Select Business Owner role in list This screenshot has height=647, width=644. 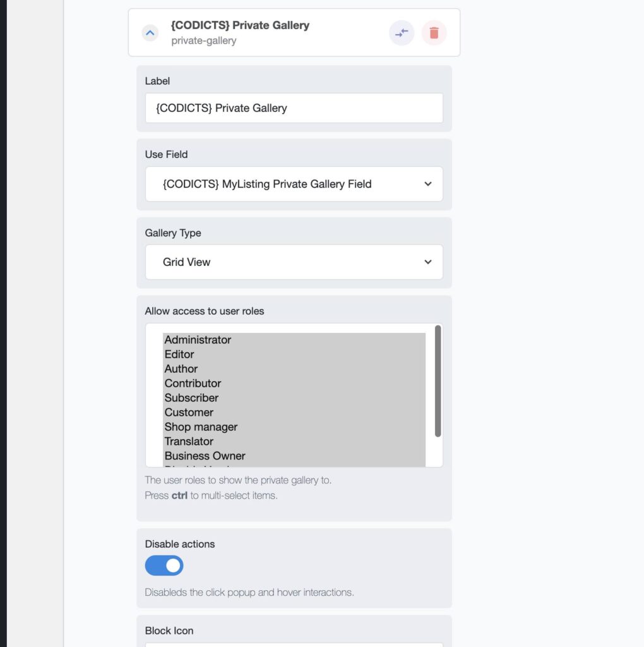pos(294,456)
